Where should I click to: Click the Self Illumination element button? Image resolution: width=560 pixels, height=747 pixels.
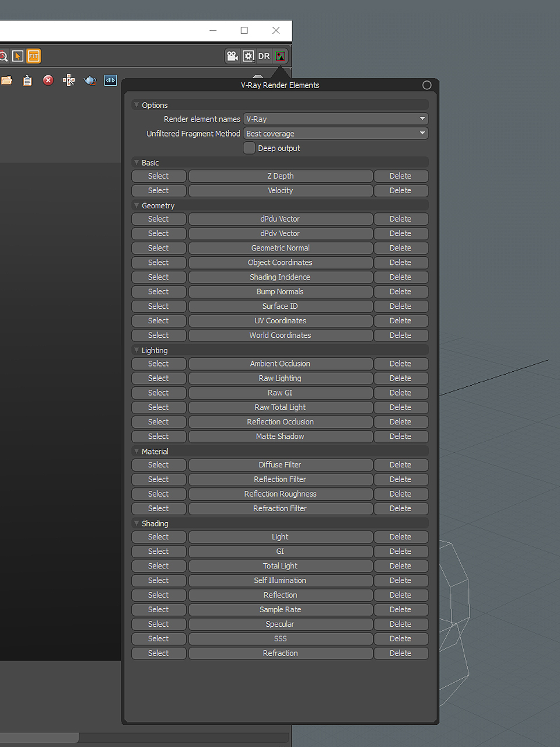pyautogui.click(x=281, y=581)
